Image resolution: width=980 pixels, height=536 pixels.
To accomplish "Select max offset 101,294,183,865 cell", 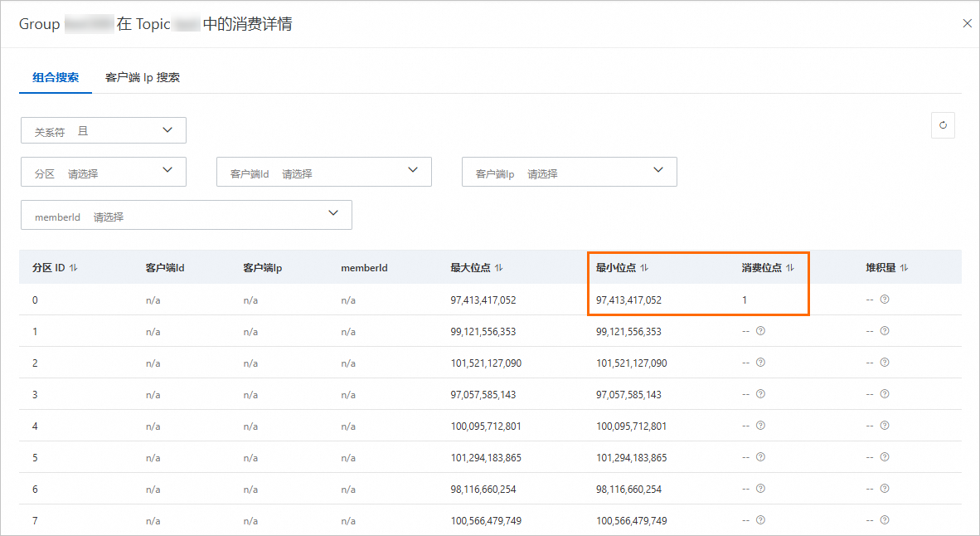I will [x=486, y=458].
